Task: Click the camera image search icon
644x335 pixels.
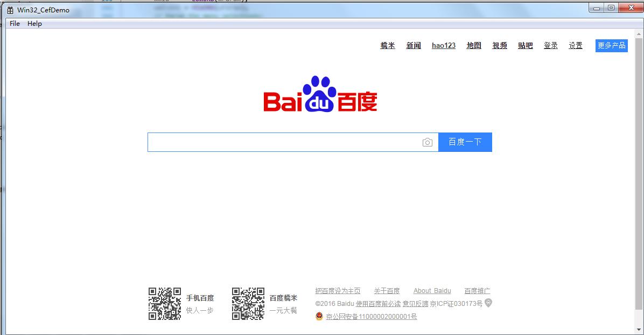Action: [x=427, y=142]
